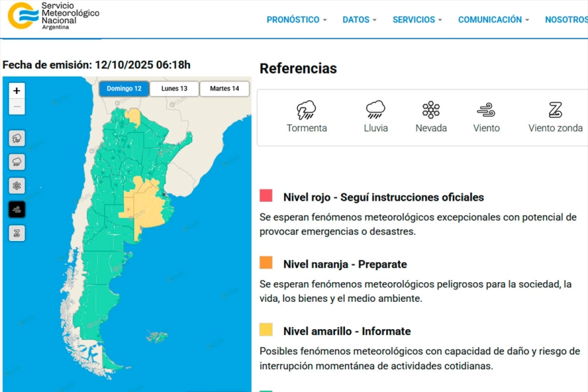Viewport: 588px width, 392px height.
Task: Open the Comunicación navigation menu
Action: pos(493,20)
